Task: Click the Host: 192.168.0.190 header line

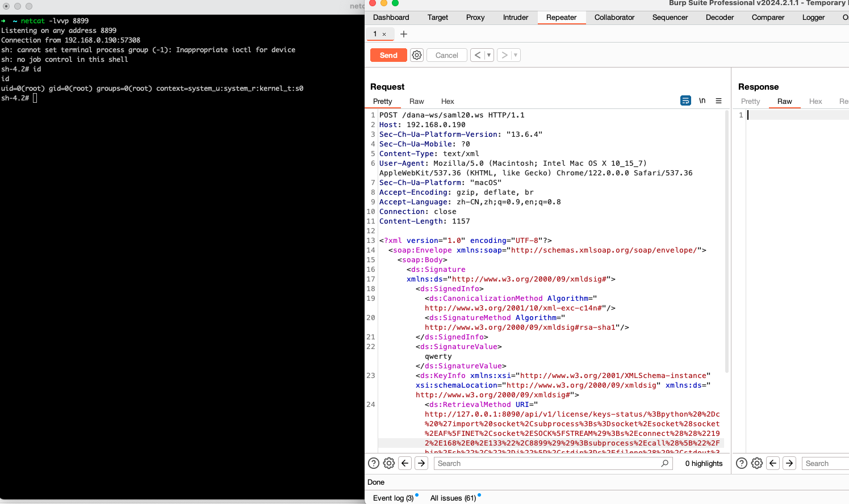Action: point(423,124)
